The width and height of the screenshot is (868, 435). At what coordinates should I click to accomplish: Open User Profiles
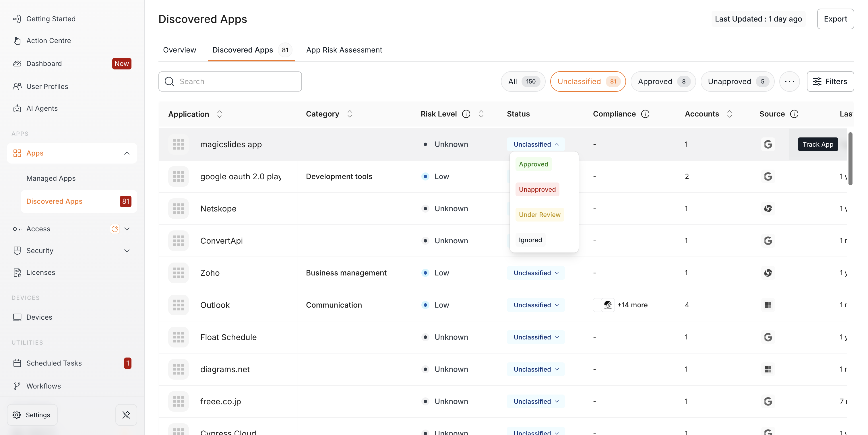pos(40,87)
